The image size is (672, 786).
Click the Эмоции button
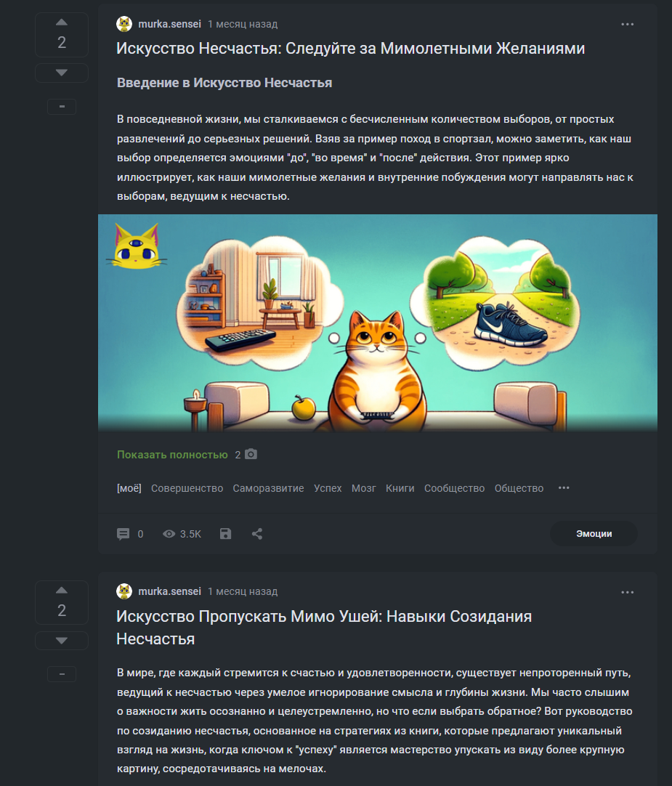pos(594,534)
